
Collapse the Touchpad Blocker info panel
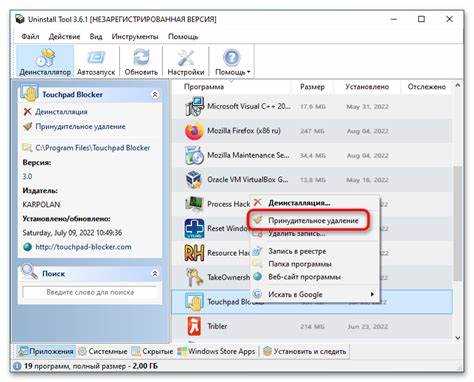(155, 95)
